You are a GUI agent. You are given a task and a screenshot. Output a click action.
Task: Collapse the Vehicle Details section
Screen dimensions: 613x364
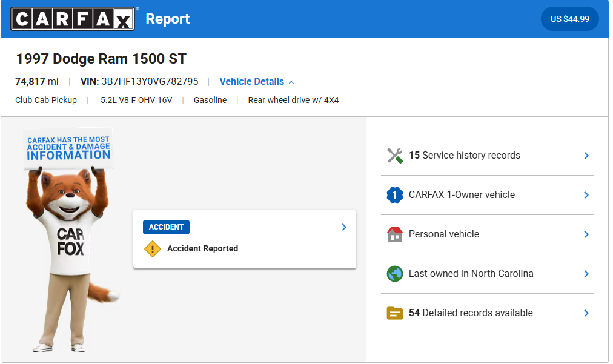tap(257, 82)
